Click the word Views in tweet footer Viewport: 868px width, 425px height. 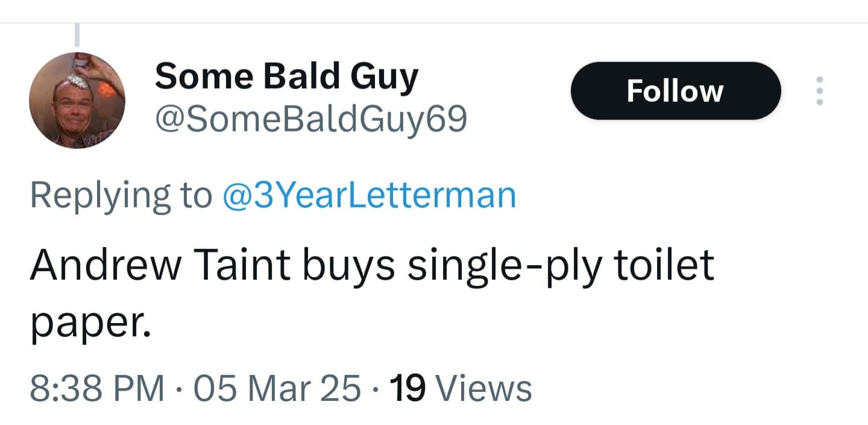(x=483, y=388)
